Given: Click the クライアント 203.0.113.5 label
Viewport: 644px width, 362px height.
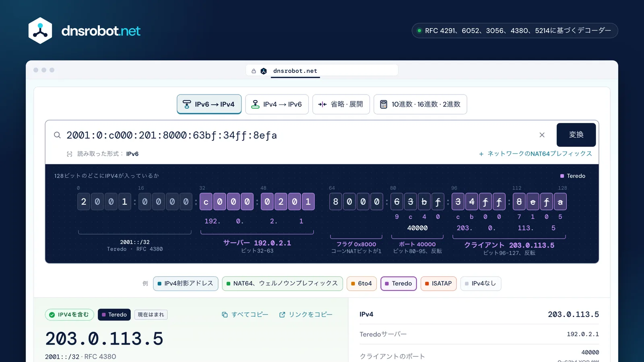Looking at the screenshot, I should point(509,245).
